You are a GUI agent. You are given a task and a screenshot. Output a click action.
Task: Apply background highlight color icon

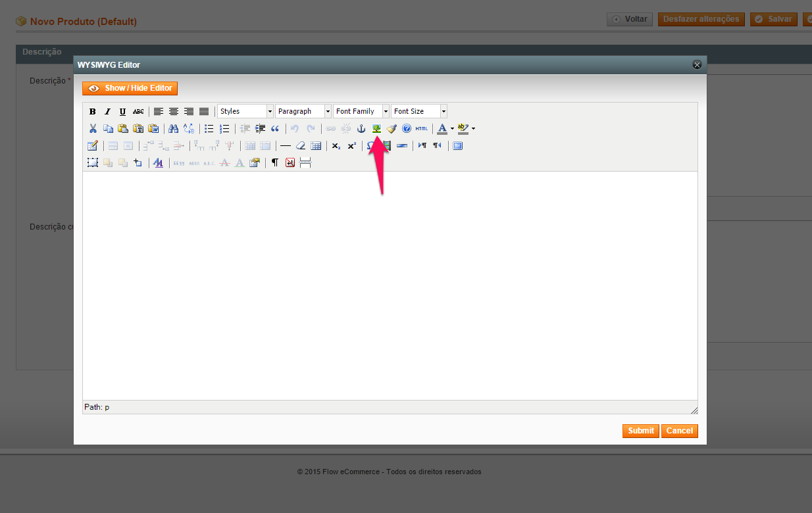463,128
